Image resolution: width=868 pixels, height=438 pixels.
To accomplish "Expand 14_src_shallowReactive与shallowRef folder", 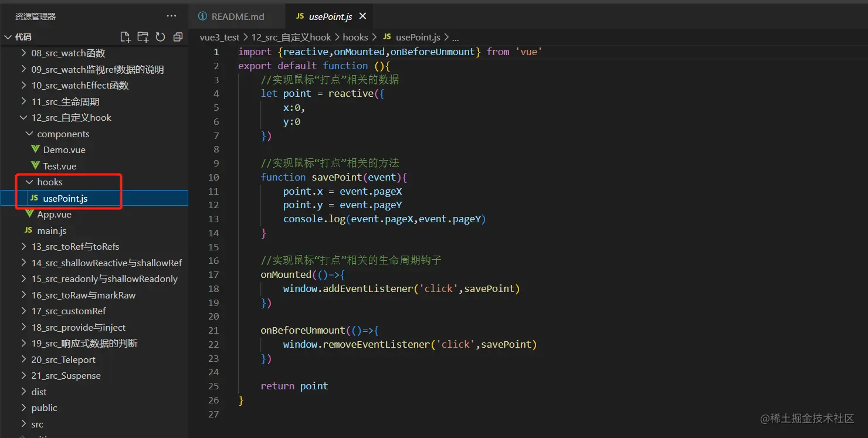I will click(23, 263).
